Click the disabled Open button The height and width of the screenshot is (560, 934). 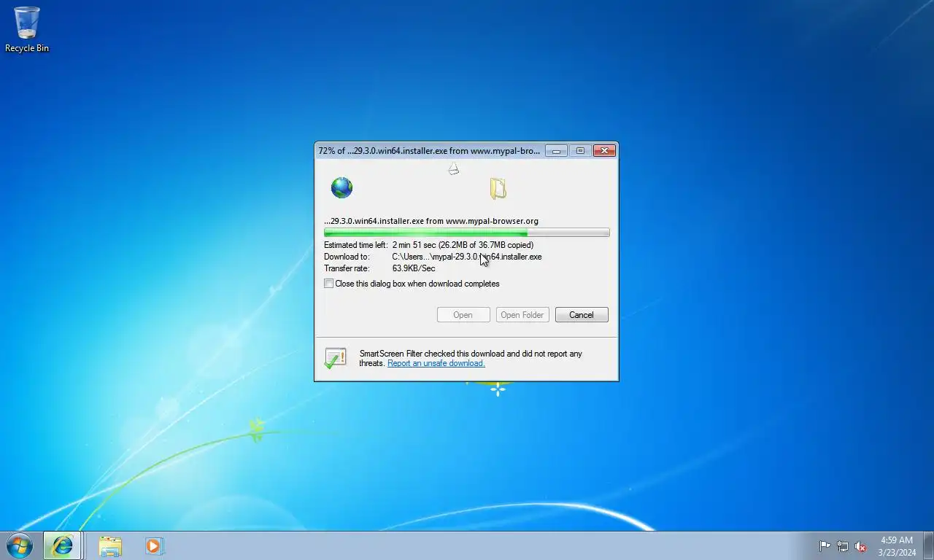pos(463,315)
